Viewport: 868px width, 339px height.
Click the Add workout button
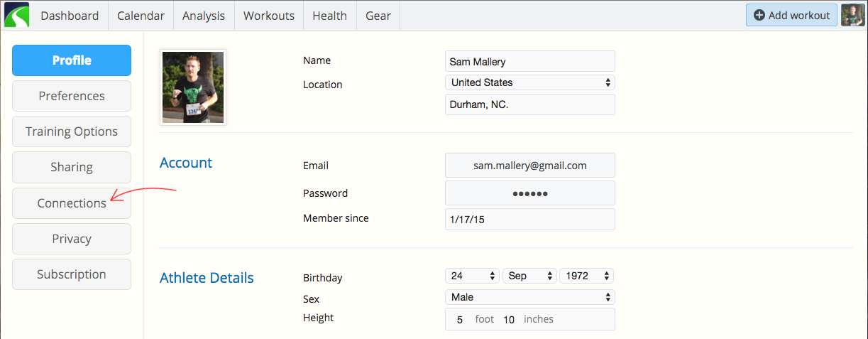[x=791, y=15]
